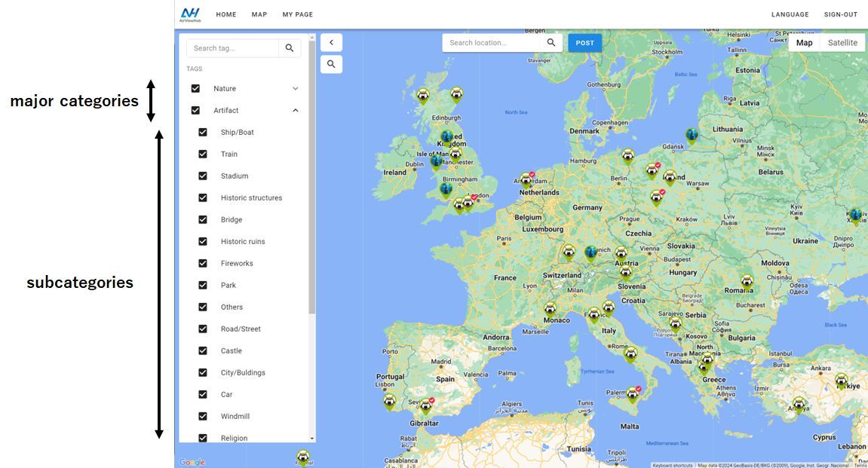The height and width of the screenshot is (468, 868).
Task: Open the marker near Hamburg's east
Action: (627, 155)
